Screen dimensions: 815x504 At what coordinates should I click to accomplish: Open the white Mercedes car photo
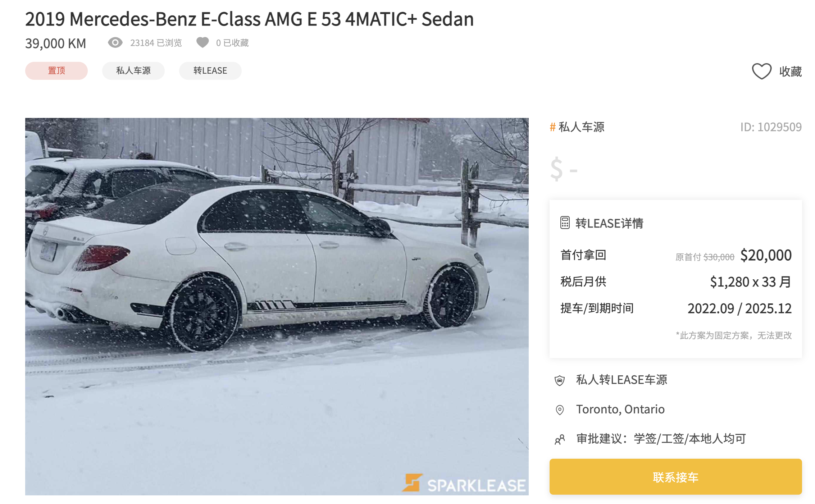click(277, 307)
